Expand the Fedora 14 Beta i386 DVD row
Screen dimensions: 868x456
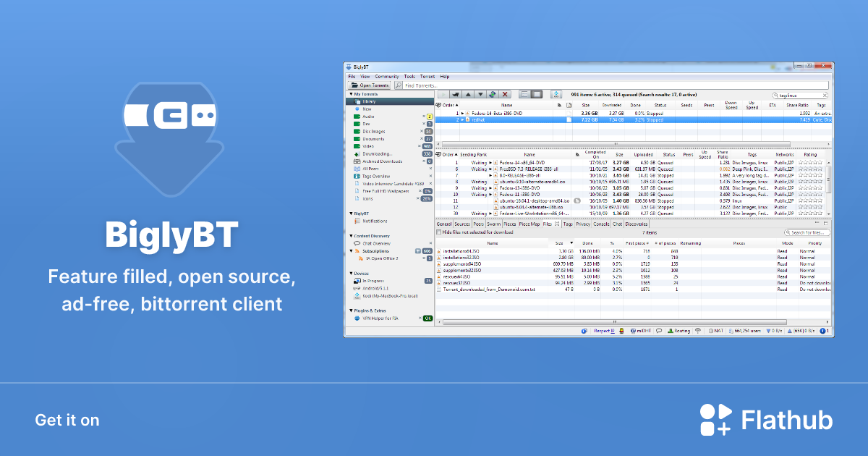pyautogui.click(x=461, y=114)
